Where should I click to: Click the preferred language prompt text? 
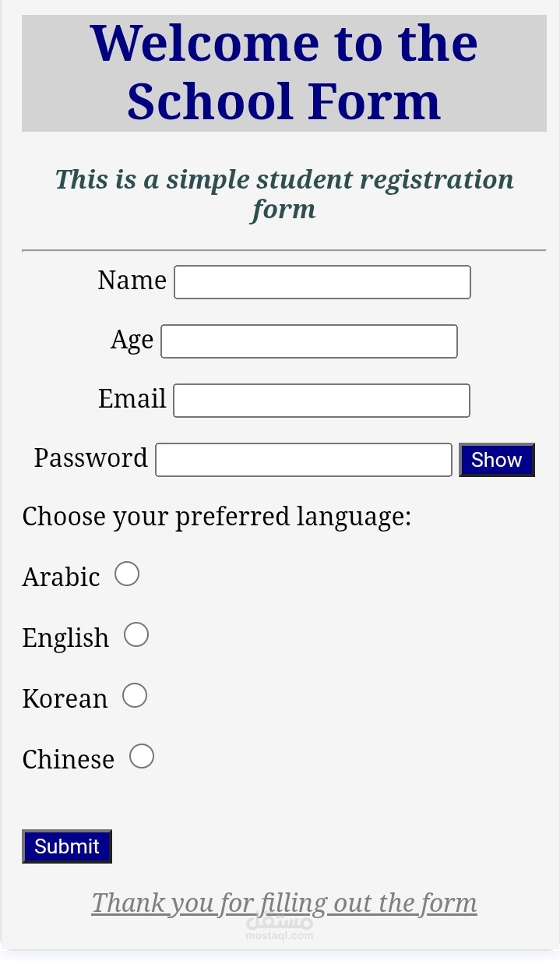pos(217,516)
